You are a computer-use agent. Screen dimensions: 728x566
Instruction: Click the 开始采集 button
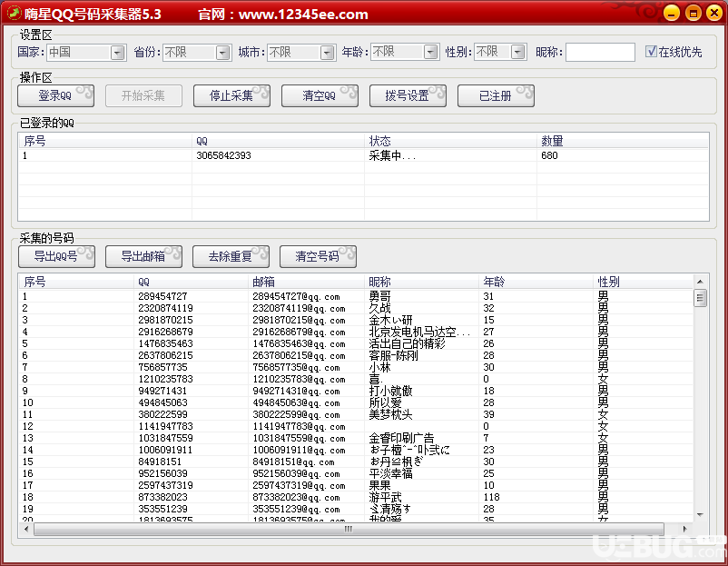tap(143, 95)
